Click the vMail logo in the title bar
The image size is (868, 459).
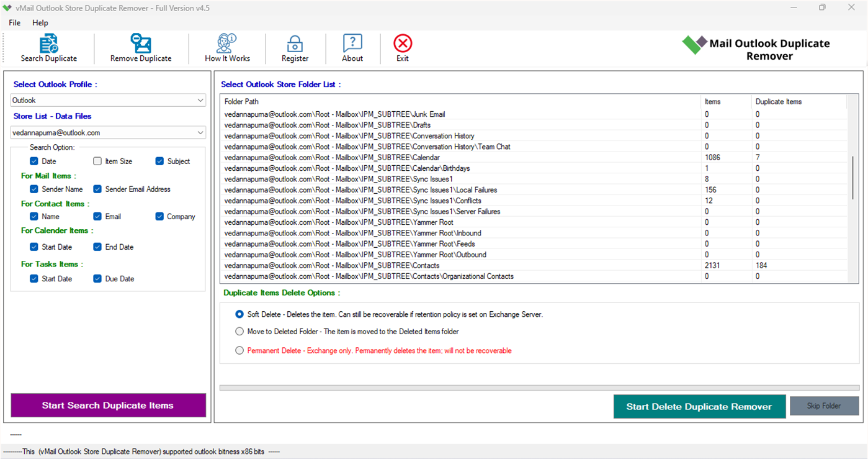7,7
